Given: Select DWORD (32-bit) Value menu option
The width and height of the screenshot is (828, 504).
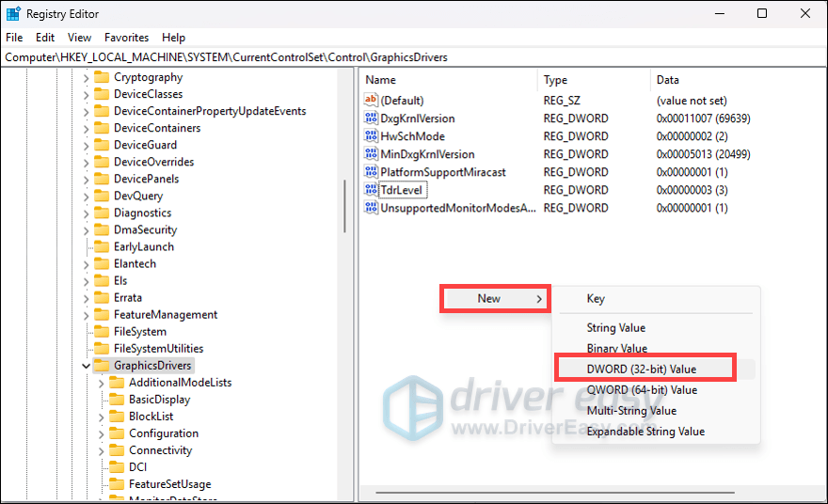Looking at the screenshot, I should click(x=641, y=369).
